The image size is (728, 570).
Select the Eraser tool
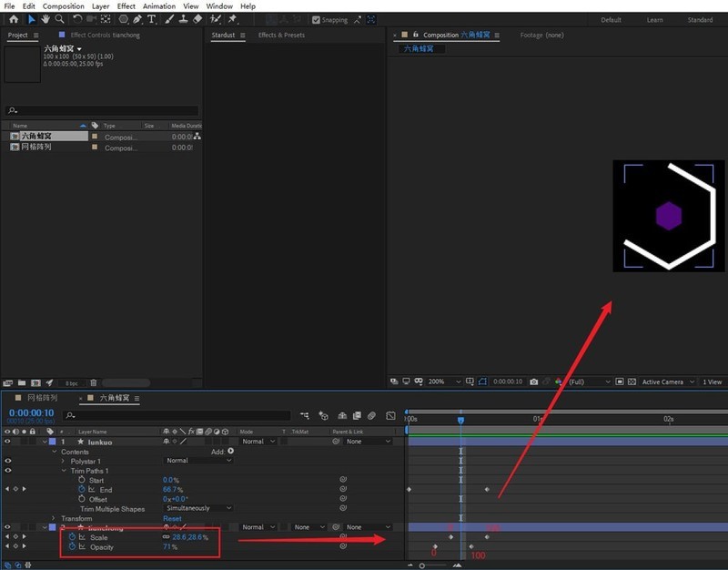pos(198,19)
